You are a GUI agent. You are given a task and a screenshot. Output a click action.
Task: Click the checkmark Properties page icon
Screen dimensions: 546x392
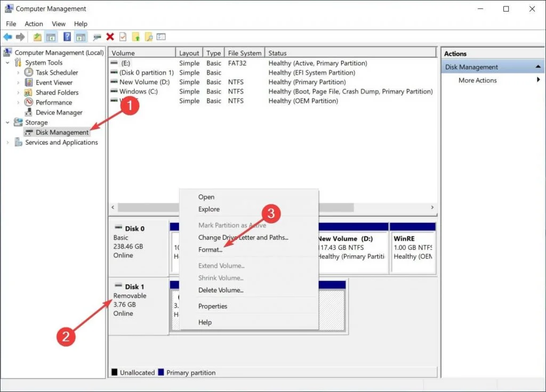point(123,37)
